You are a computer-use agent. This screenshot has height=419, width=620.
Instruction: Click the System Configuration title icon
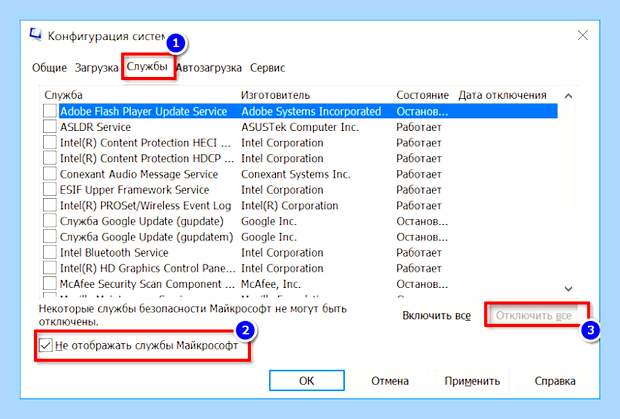36,34
